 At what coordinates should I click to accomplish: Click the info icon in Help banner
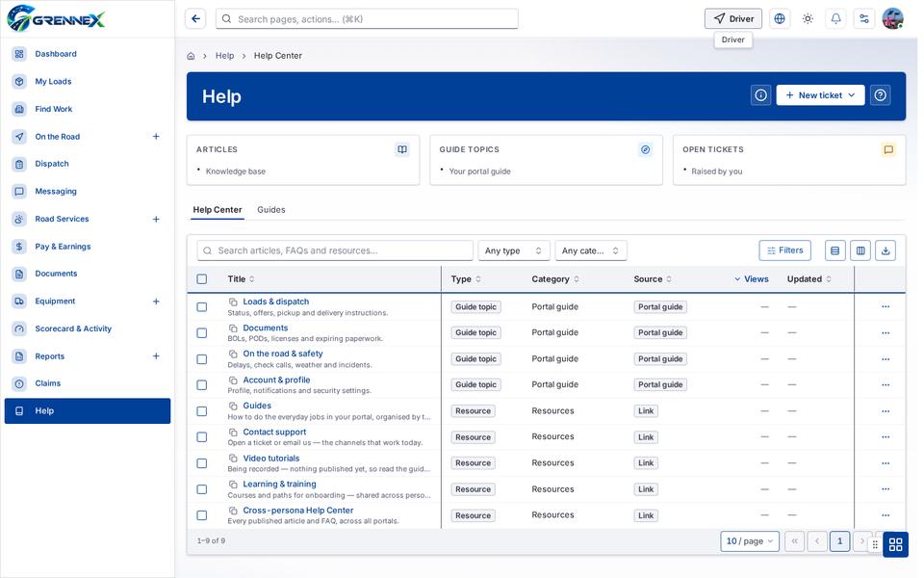click(760, 95)
